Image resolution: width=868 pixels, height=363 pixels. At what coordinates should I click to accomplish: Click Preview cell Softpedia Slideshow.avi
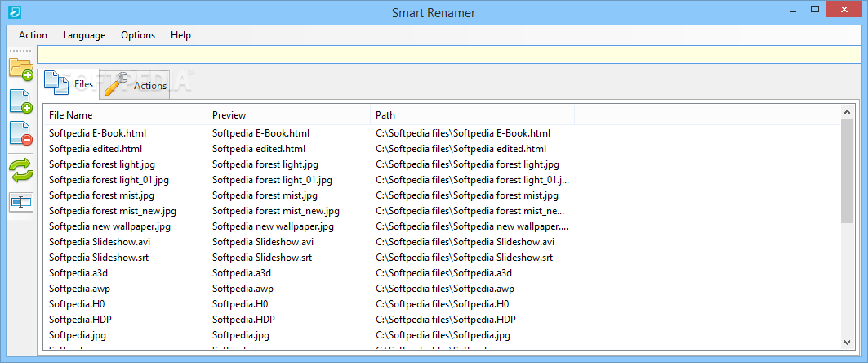point(263,242)
